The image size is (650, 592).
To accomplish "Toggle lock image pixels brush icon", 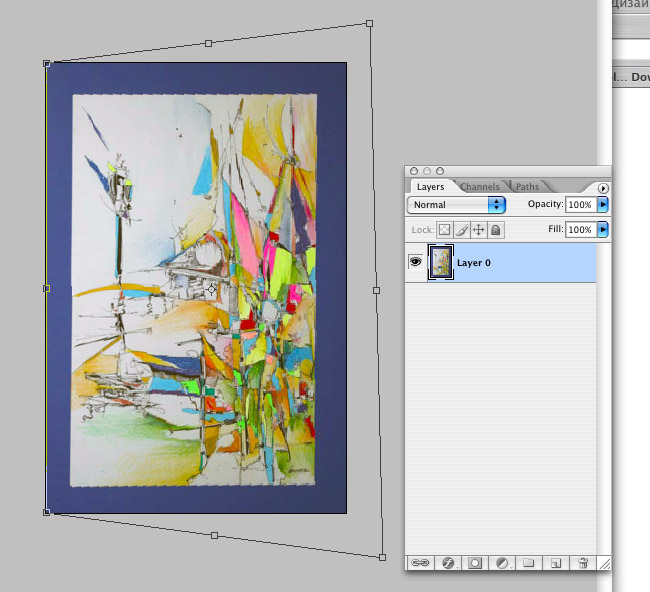I will point(462,230).
